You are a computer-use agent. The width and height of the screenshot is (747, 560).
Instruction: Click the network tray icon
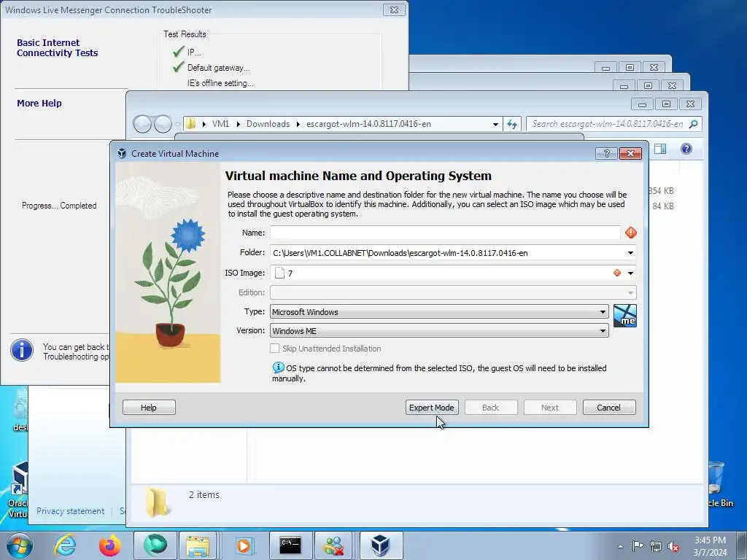[x=656, y=546]
